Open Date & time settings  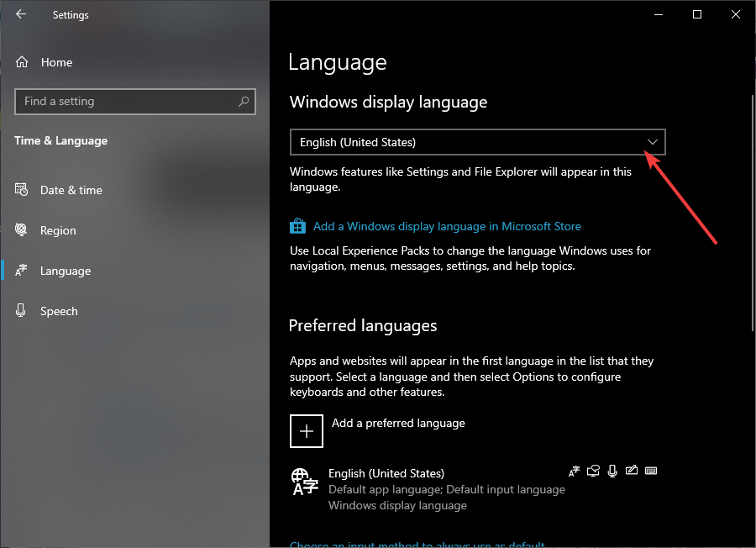[x=71, y=190]
